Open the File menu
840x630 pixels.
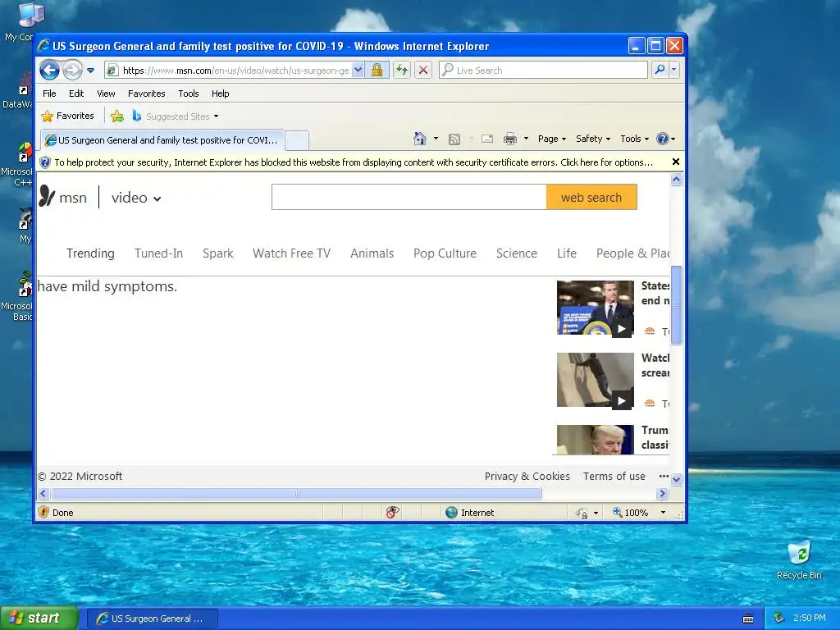[49, 94]
